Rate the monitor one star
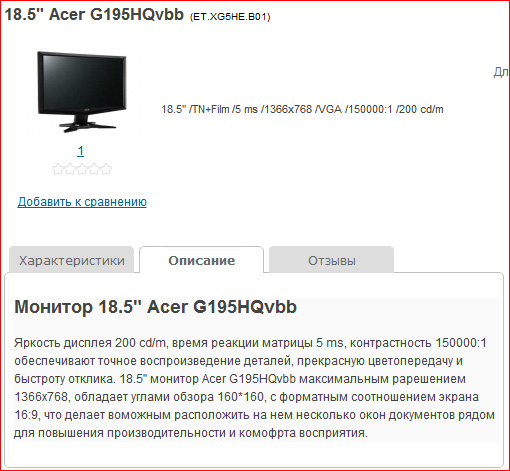This screenshot has width=510, height=471. [58, 169]
